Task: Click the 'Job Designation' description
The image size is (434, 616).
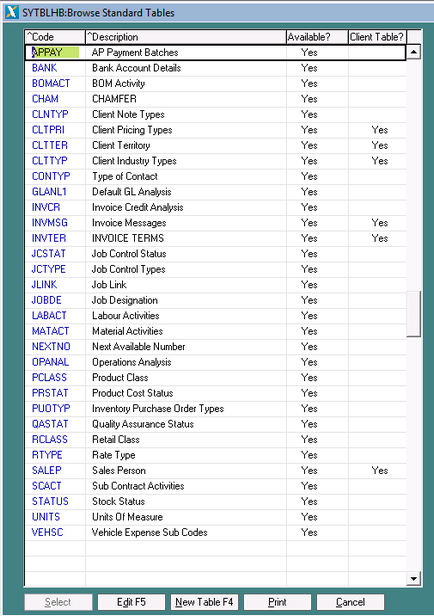Action: [x=125, y=300]
